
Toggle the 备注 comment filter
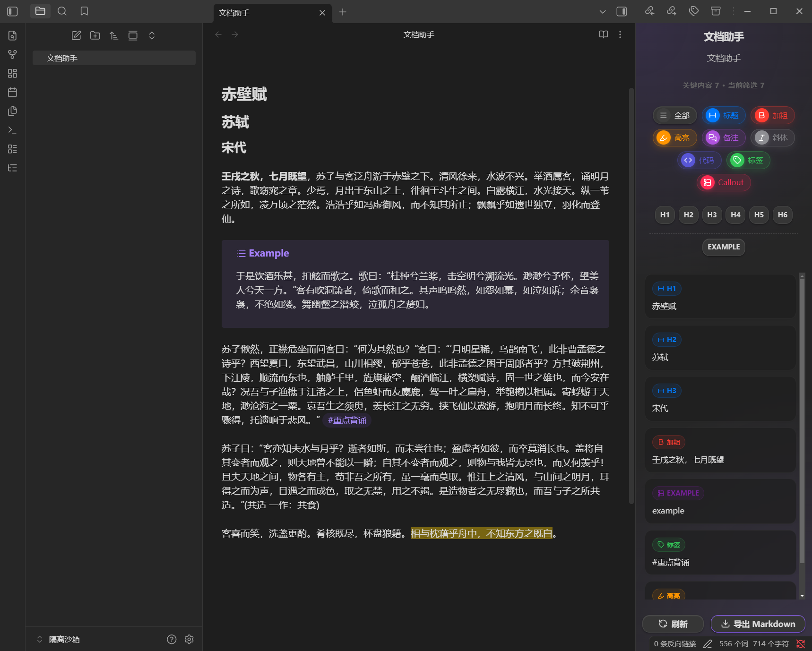(723, 138)
